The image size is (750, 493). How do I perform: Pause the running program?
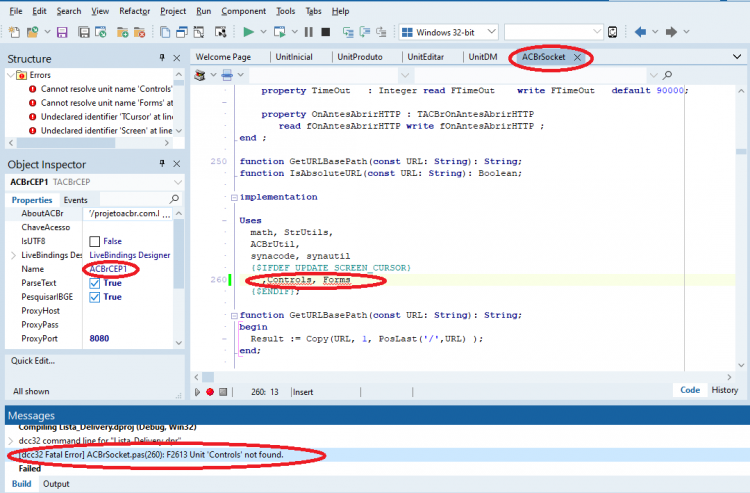pyautogui.click(x=309, y=32)
